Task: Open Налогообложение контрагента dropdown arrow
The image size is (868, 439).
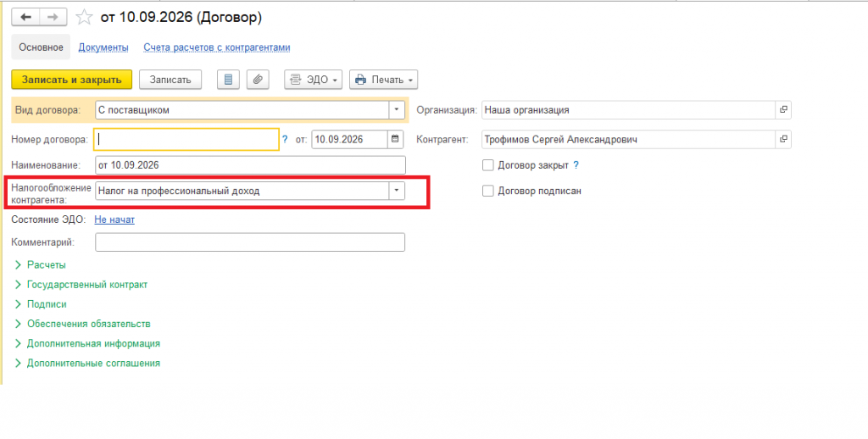Action: click(x=397, y=191)
